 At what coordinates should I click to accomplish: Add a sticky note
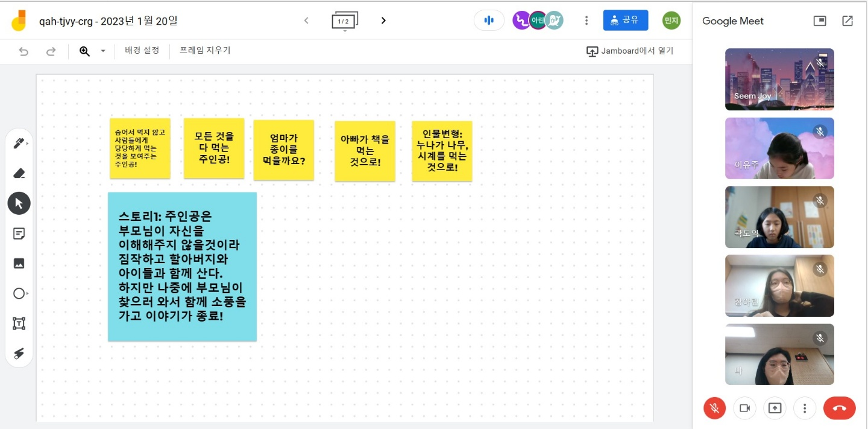point(19,234)
